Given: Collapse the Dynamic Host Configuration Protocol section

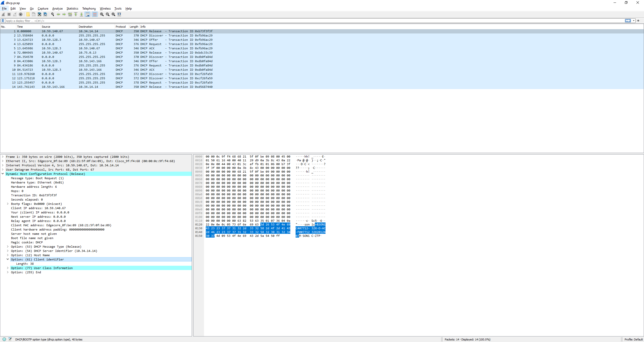Looking at the screenshot, I should click(3, 174).
